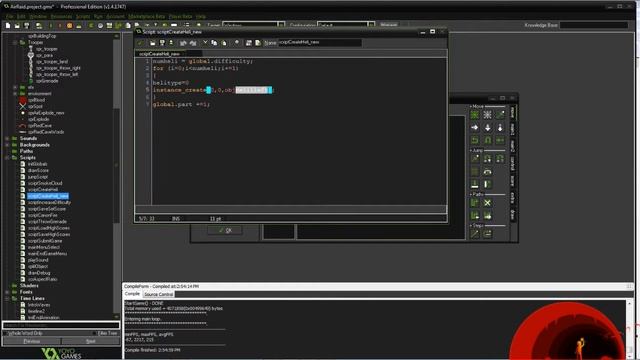Open the Target dropdown
Viewport: 640px width, 360px height.
point(281,25)
